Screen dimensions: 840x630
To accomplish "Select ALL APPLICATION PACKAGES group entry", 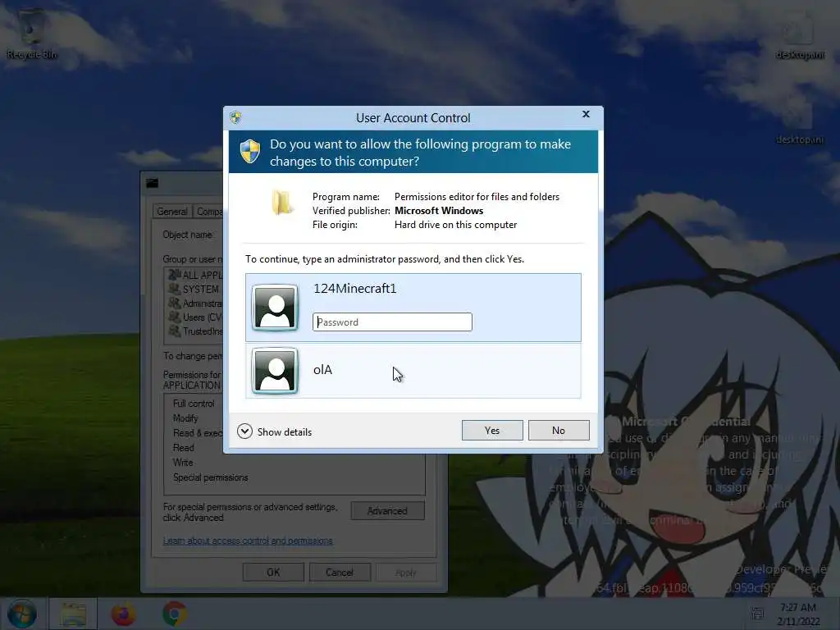I will click(195, 275).
